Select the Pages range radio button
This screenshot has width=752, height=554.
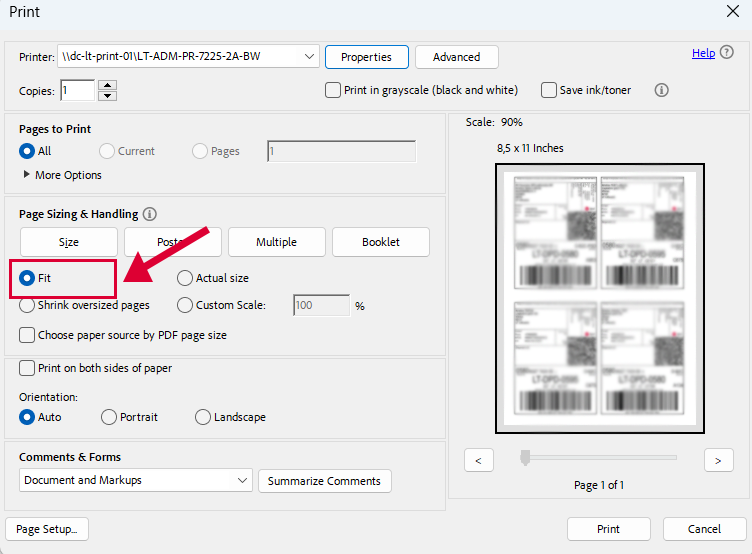click(200, 151)
